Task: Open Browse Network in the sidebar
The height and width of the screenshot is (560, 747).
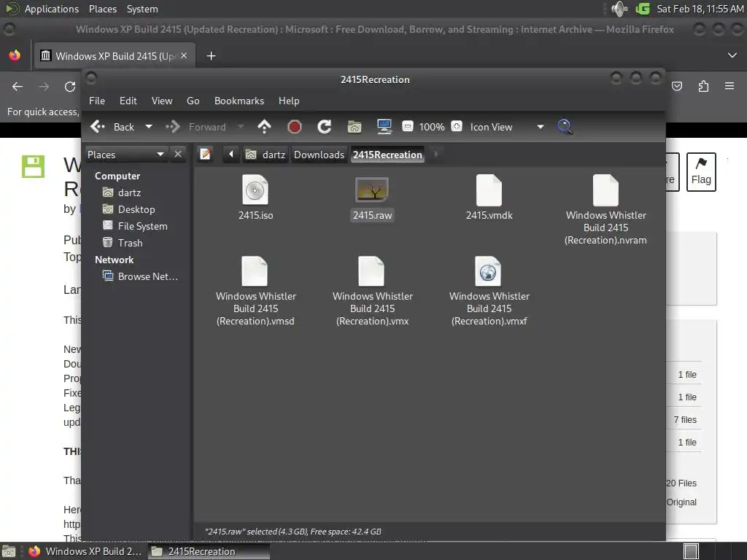Action: 141,276
